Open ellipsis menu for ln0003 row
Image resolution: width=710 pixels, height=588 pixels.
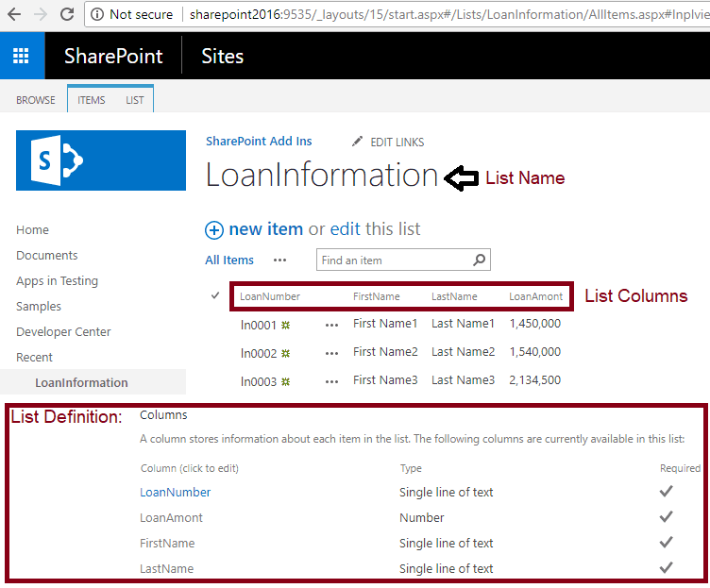pos(332,381)
